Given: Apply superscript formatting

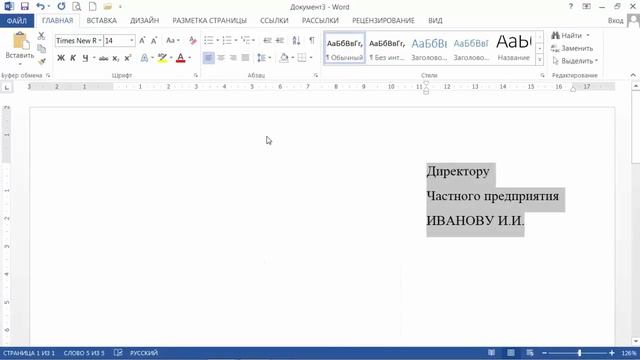Looking at the screenshot, I should (128, 58).
